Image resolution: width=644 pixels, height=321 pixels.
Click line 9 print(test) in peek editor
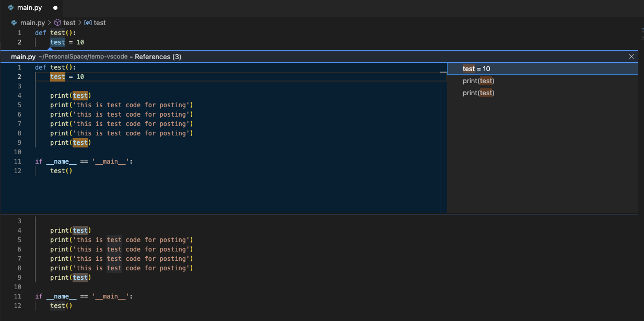[x=71, y=143]
